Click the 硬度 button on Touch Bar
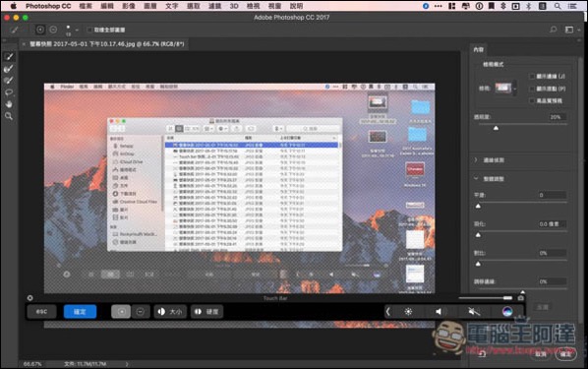Screen dimensions: 588x369 tap(207, 312)
